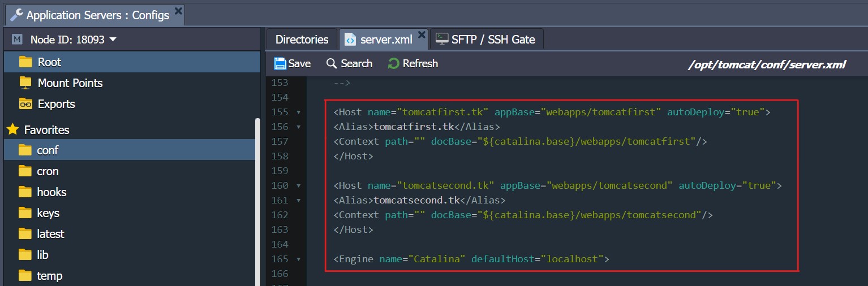Place cursor on Host name="tomcatfirst.tk" line
The width and height of the screenshot is (868, 286).
point(552,112)
